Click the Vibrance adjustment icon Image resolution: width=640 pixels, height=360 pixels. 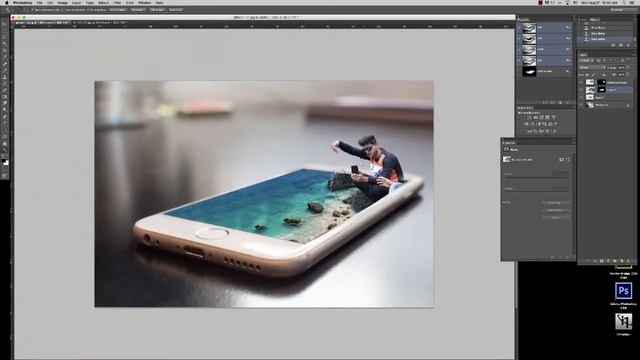point(553,117)
